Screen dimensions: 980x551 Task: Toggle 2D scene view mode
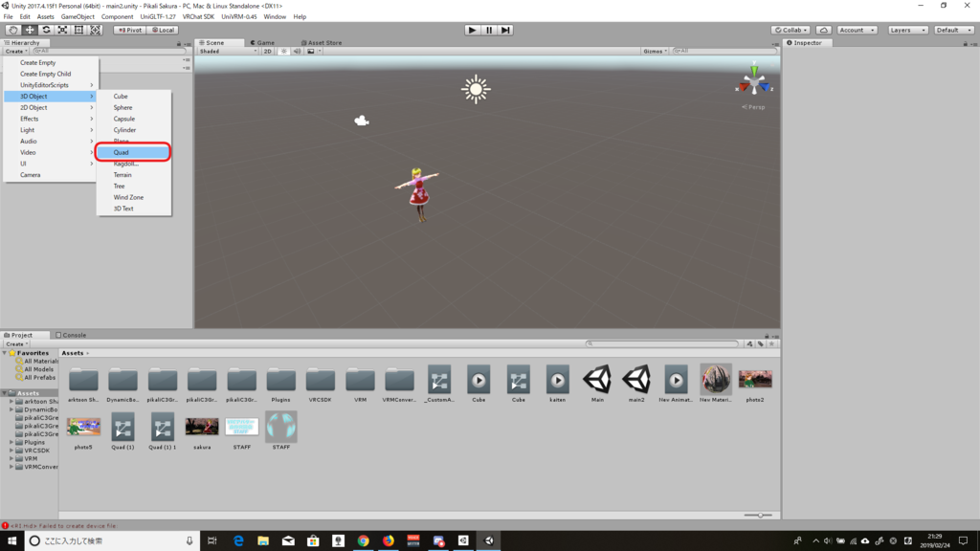pyautogui.click(x=268, y=52)
